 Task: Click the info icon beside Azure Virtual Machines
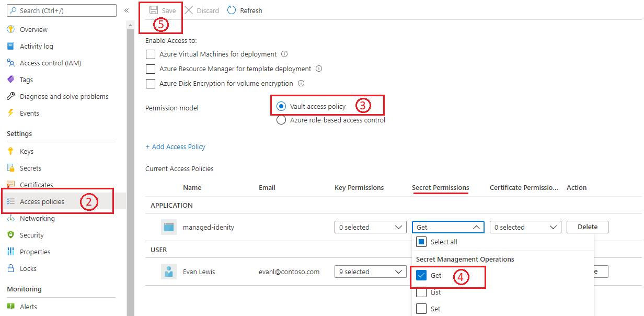pos(284,54)
